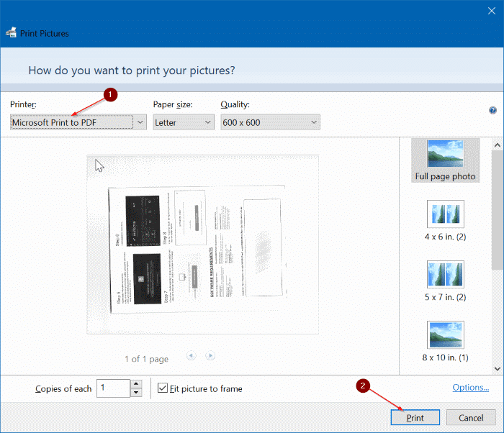The image size is (504, 433).
Task: Increase copies of each count
Action: tap(136, 384)
